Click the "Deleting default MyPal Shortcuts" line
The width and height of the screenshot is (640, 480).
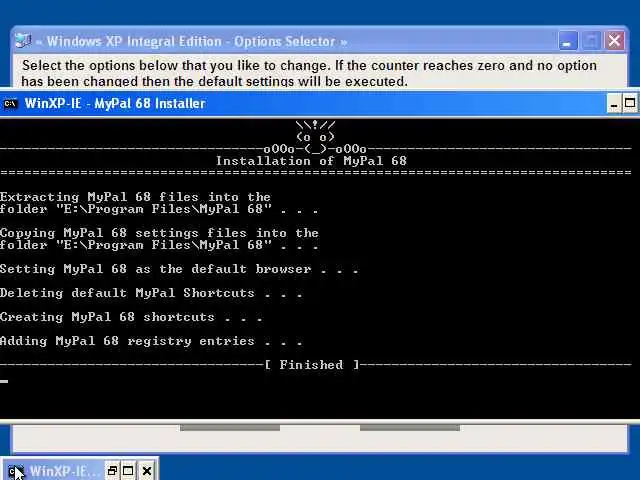pyautogui.click(x=151, y=293)
